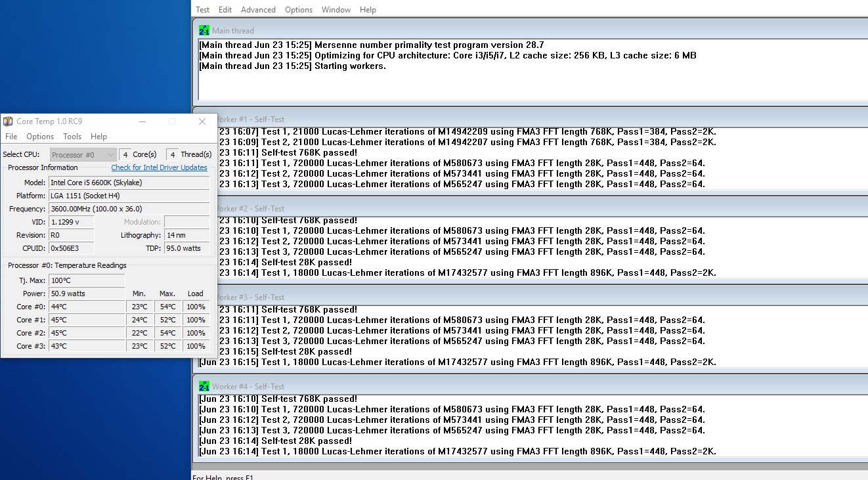Open the Test menu in Prime95
Screen dimensions: 868x480
203,10
